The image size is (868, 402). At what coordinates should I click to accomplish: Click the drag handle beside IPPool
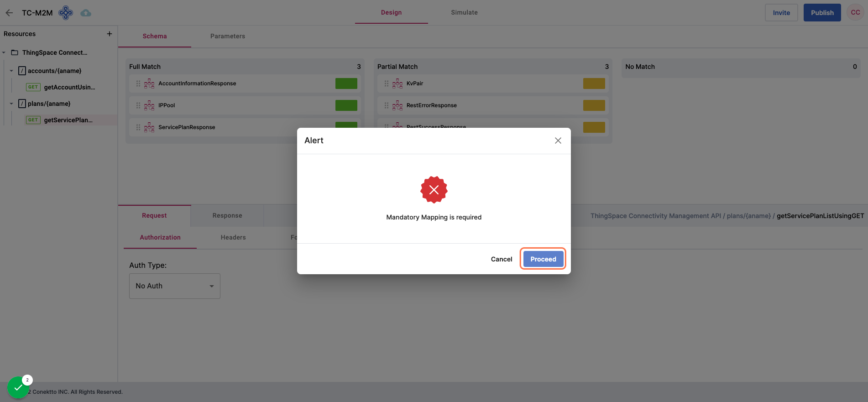tap(138, 105)
